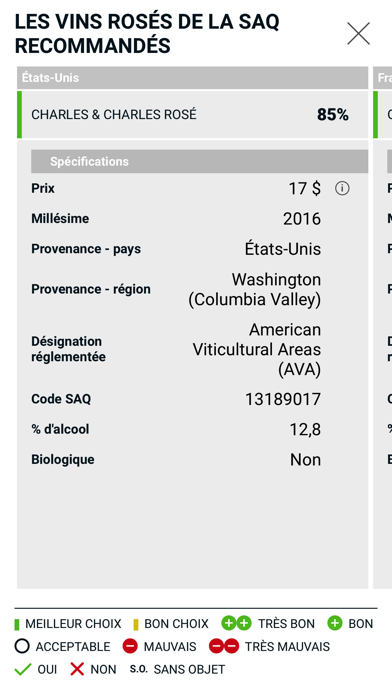
Task: Click the 85% rating score
Action: coord(333,115)
